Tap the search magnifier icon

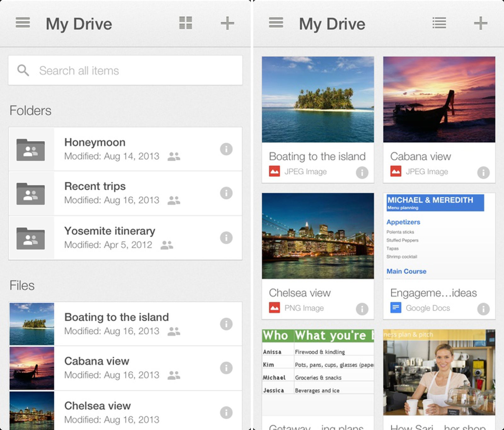[23, 70]
